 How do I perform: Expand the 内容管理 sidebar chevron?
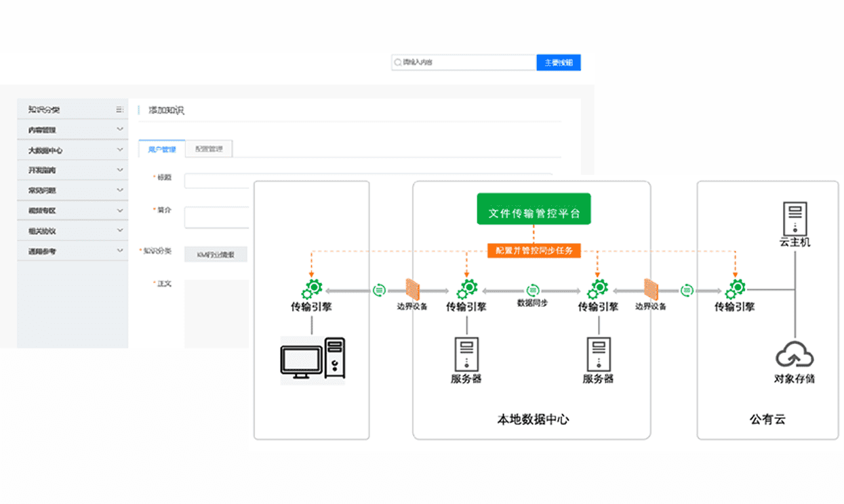coord(120,129)
